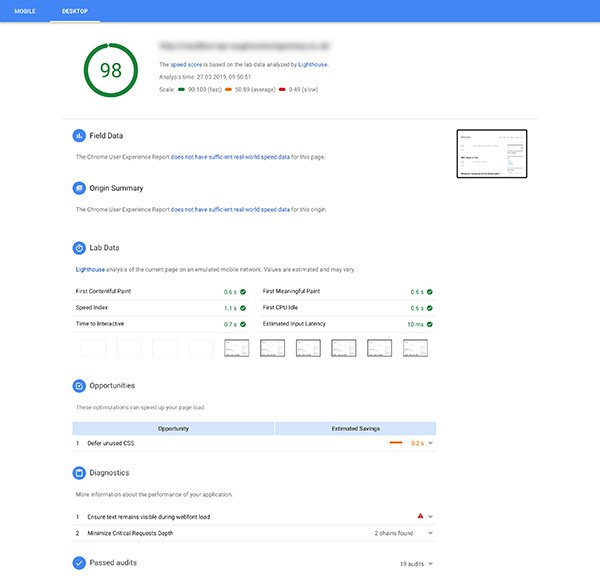Viewport: 600px width, 586px height.
Task: Click the Lab Data heading
Action: tap(104, 248)
